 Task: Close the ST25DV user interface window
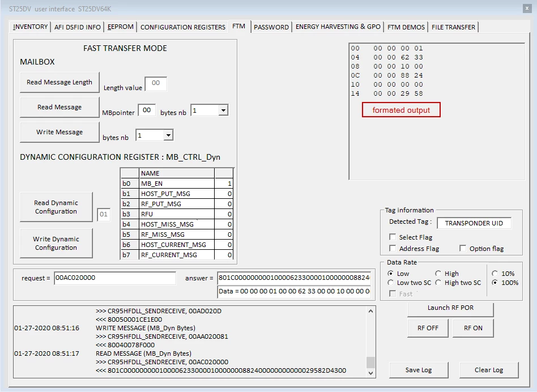click(x=527, y=8)
